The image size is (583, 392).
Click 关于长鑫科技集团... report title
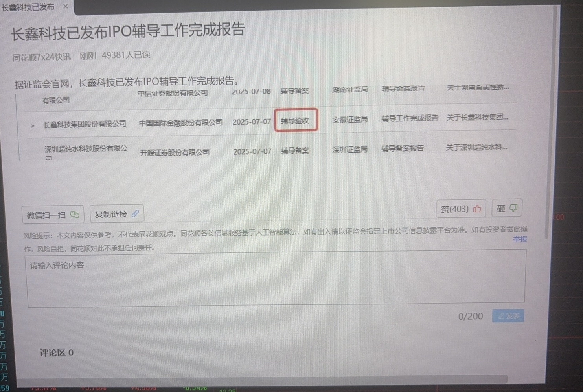477,117
